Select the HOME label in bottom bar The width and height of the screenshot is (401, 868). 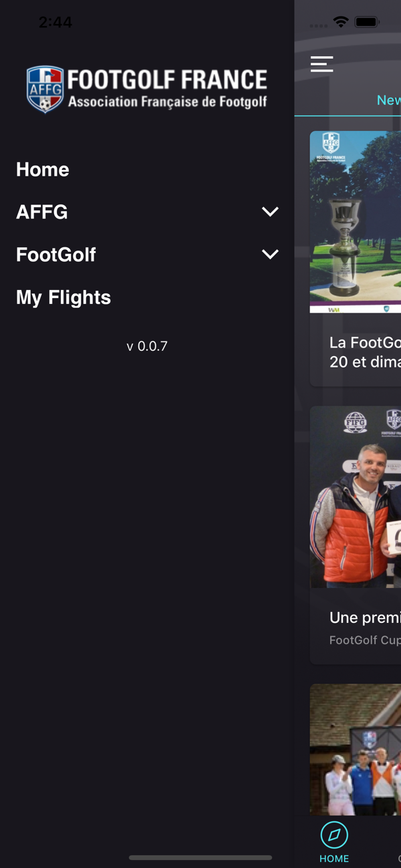334,858
